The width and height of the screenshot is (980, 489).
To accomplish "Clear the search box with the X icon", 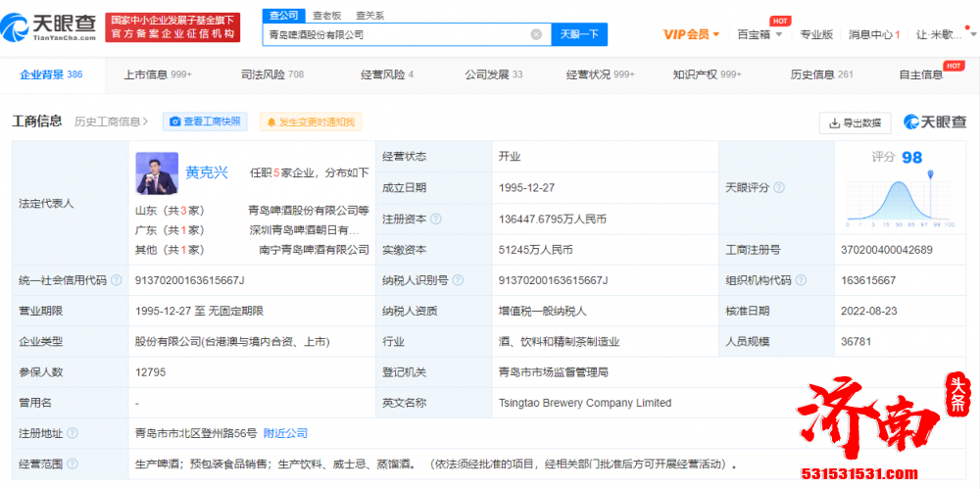I will point(536,34).
